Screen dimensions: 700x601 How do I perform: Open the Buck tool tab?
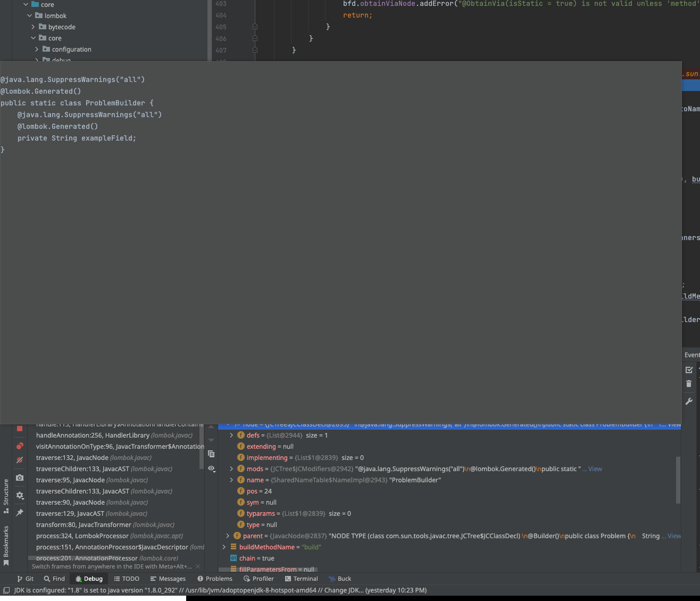tap(340, 579)
